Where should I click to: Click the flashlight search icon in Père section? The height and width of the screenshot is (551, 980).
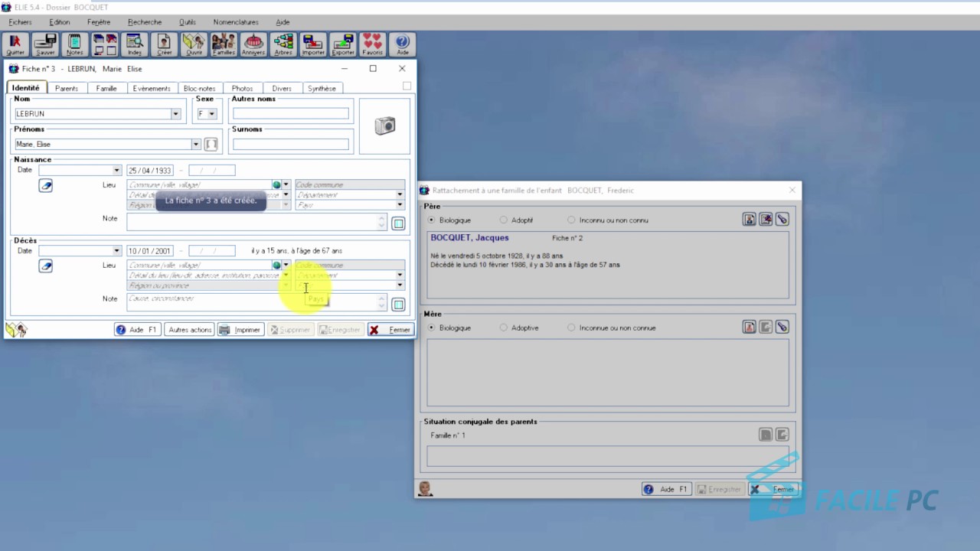click(x=782, y=220)
